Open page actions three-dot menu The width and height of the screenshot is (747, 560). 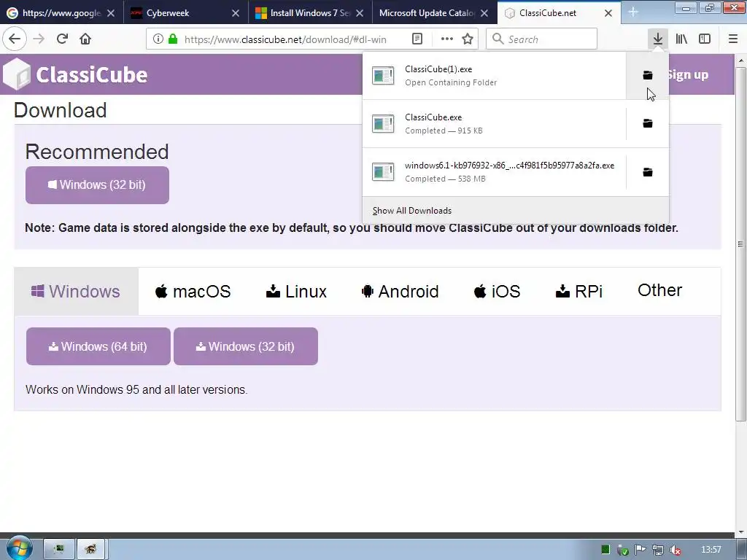447,39
